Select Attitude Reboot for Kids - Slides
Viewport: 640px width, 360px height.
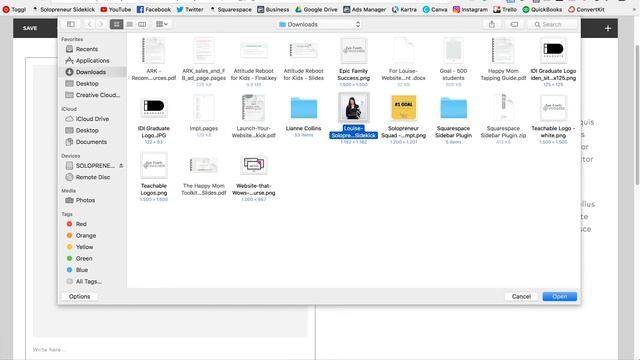point(304,59)
